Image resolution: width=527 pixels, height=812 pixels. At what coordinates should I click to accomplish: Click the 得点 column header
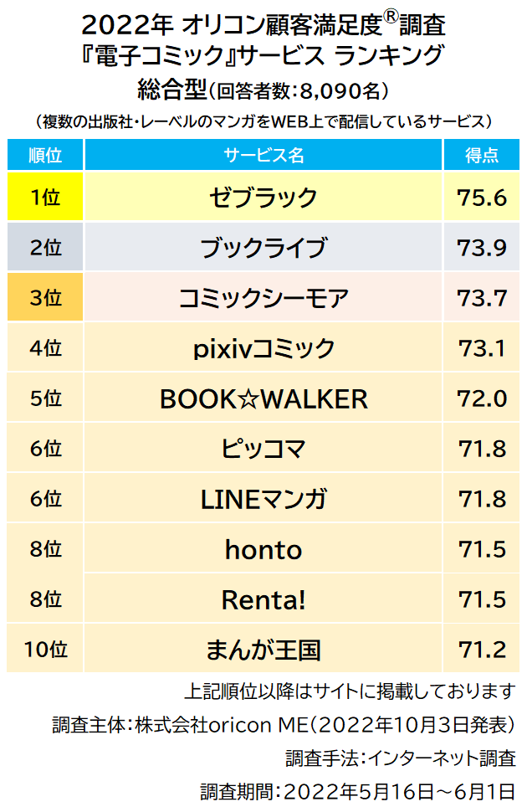coord(482,155)
